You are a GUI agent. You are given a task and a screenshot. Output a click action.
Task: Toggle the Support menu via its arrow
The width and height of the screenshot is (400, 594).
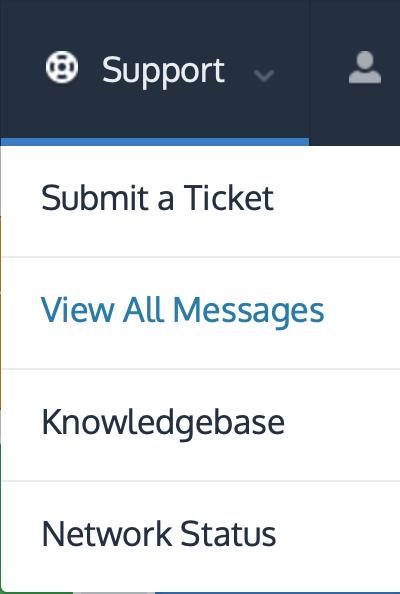click(x=264, y=75)
